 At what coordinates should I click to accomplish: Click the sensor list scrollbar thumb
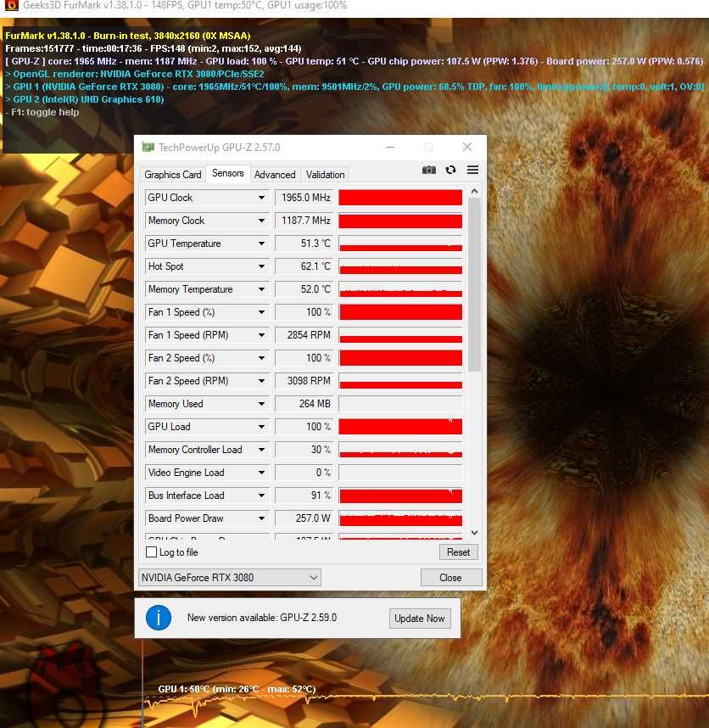click(x=474, y=284)
